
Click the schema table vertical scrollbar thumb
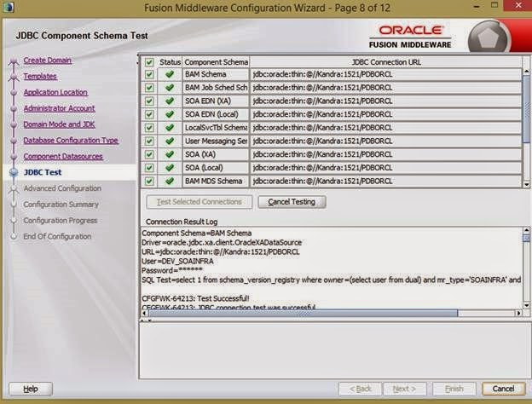click(x=527, y=108)
